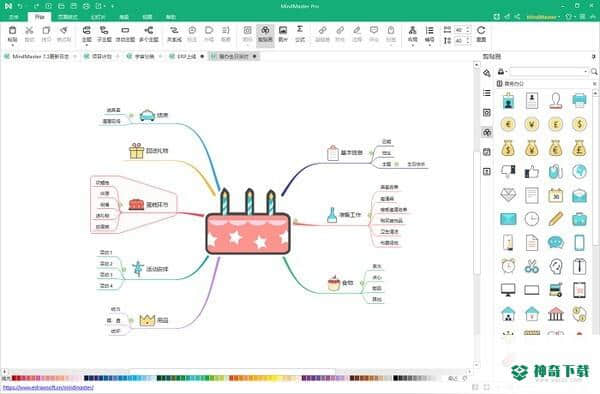The width and height of the screenshot is (600, 394).
Task: Switch to the MindMaster 7.1 document tab
Action: coord(41,56)
